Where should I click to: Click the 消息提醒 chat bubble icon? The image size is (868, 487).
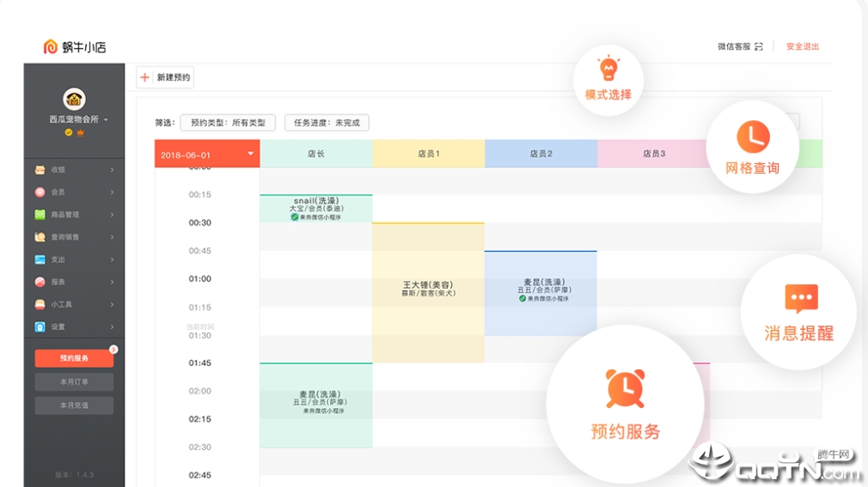click(x=801, y=298)
